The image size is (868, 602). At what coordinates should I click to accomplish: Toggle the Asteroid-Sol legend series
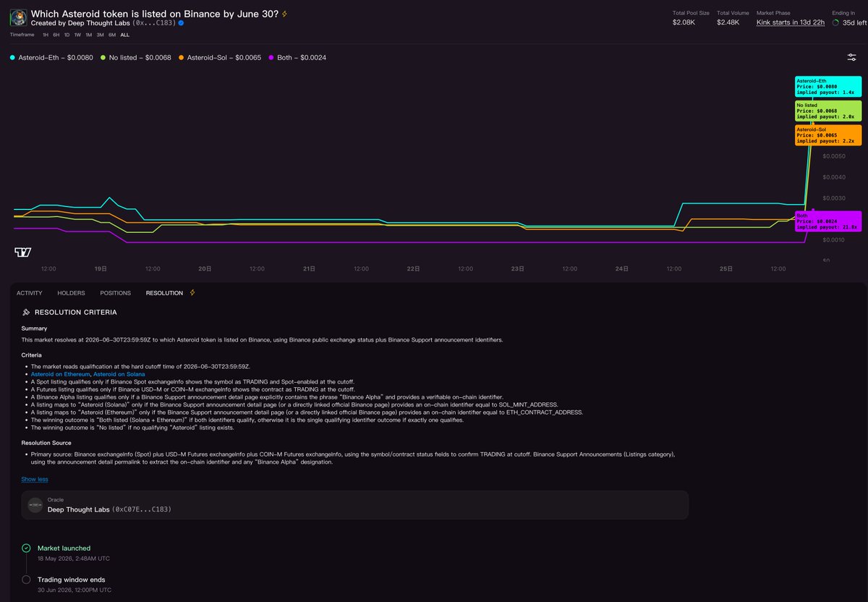click(220, 57)
